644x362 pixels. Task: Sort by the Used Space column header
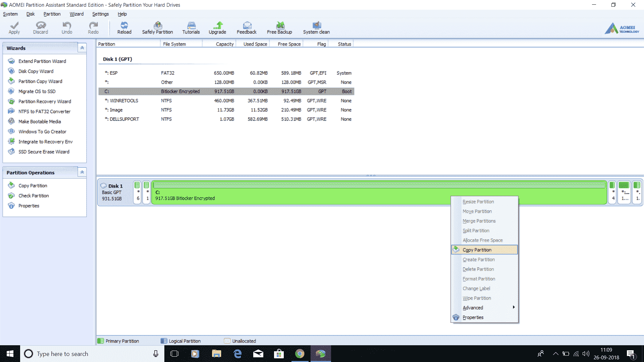tap(253, 44)
